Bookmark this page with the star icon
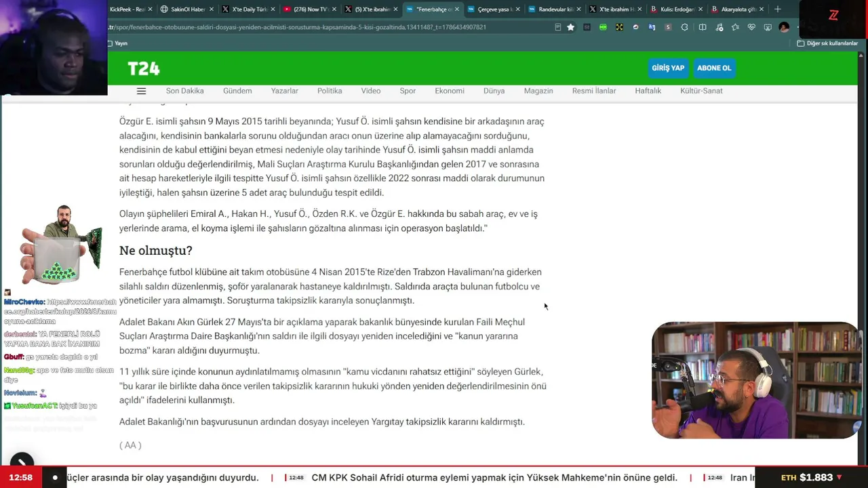 coord(571,27)
